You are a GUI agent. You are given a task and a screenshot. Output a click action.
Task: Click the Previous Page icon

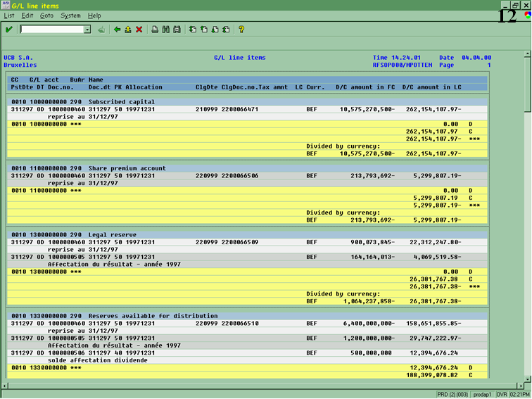pyautogui.click(x=203, y=30)
